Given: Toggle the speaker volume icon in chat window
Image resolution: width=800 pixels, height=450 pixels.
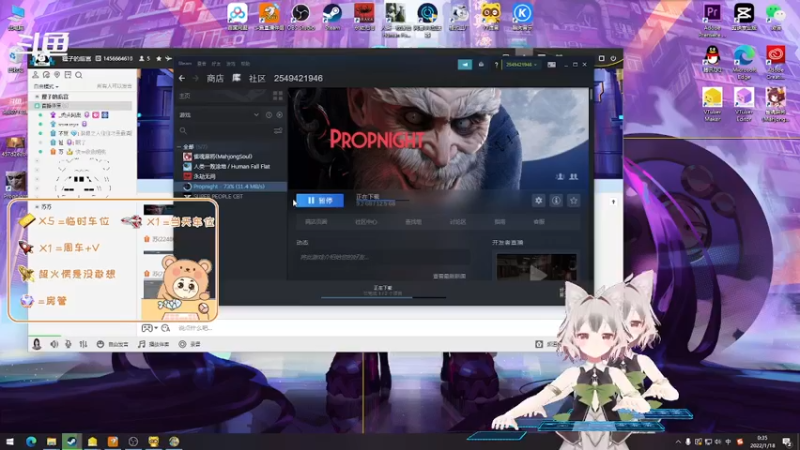Looking at the screenshot, I should (x=54, y=344).
